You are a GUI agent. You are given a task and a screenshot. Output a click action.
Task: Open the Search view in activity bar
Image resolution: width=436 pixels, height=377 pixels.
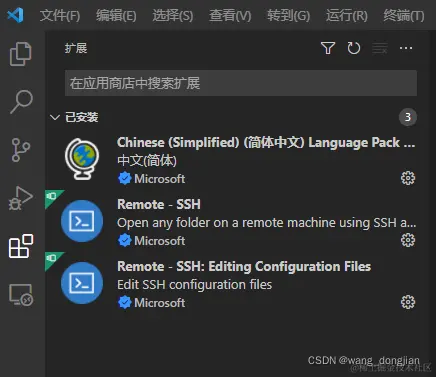coord(21,102)
